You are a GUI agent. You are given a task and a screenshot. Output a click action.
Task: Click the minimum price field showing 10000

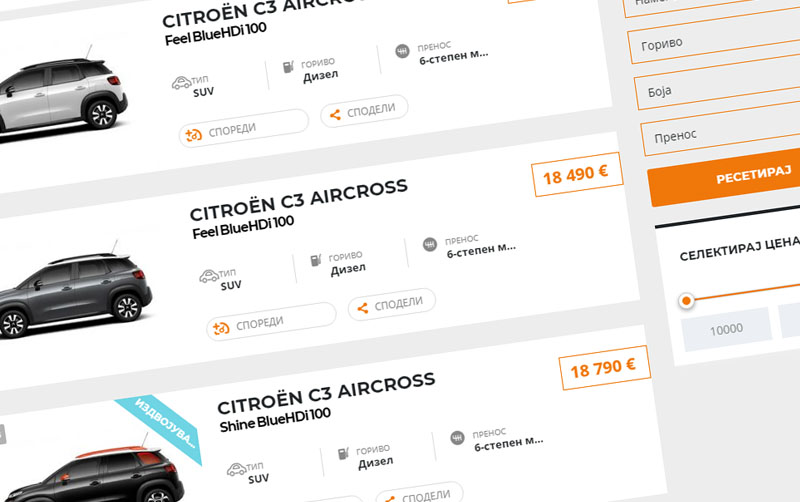coord(727,330)
